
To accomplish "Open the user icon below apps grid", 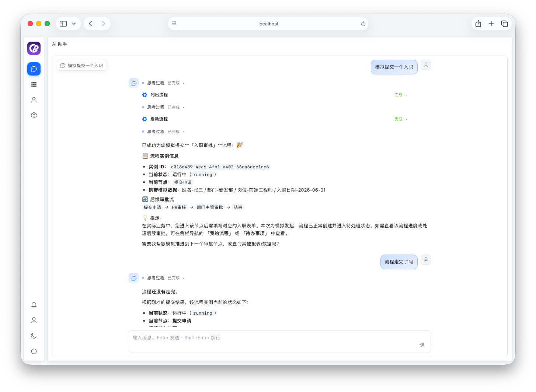I will (34, 100).
